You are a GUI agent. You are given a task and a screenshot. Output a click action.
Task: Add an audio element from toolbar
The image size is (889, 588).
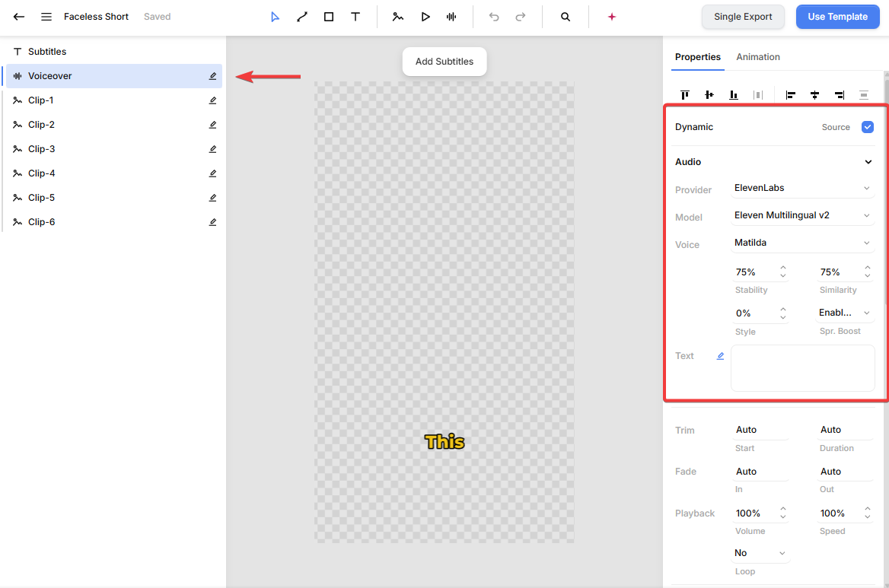[451, 17]
